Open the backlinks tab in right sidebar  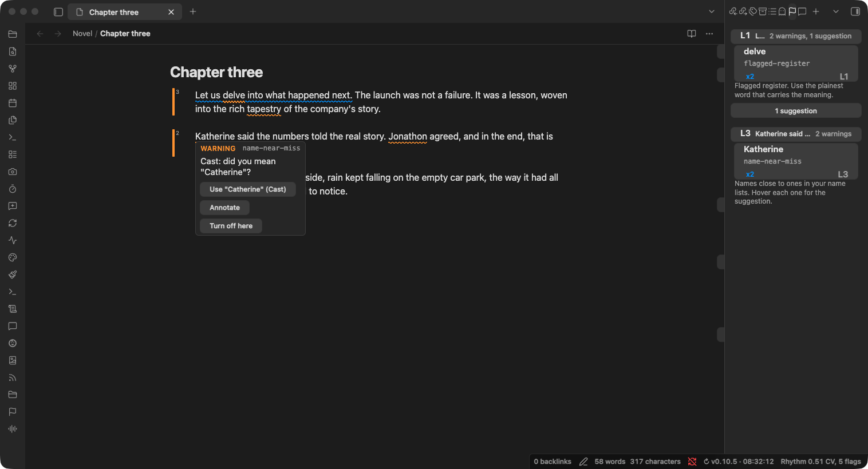tap(733, 11)
